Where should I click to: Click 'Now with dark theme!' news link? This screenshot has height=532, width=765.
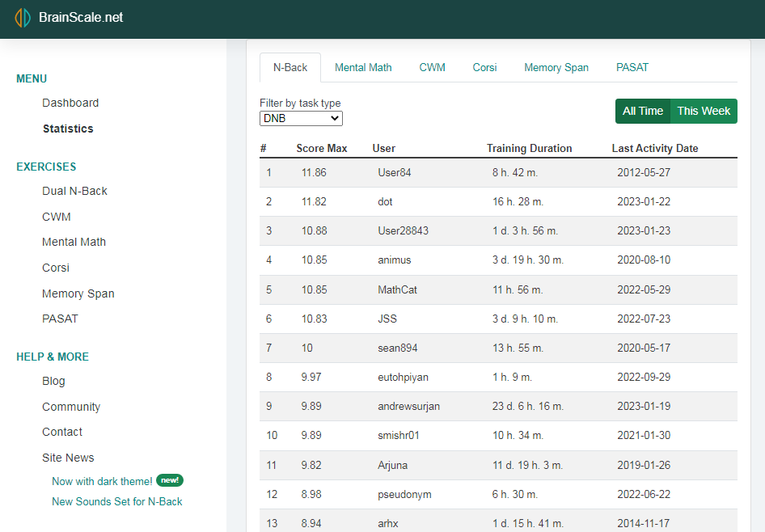[x=102, y=481]
